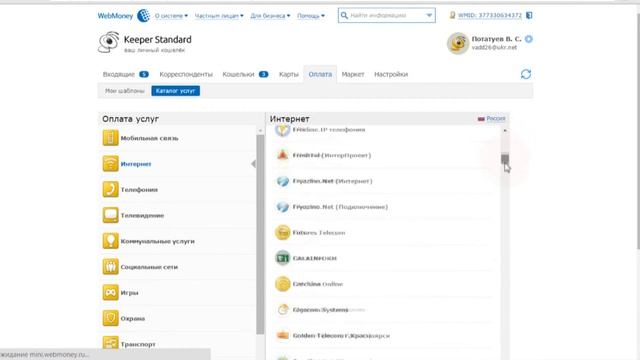
Task: Open the Помощь dropdown menu
Action: tap(311, 16)
